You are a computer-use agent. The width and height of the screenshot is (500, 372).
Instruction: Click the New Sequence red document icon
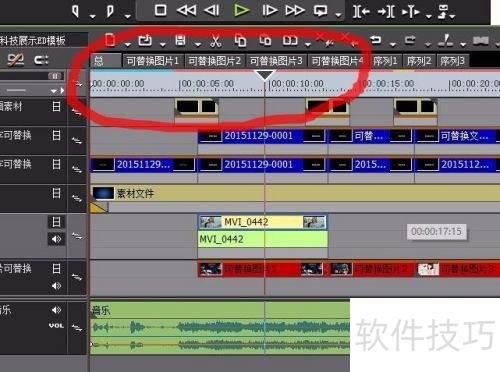[110, 40]
